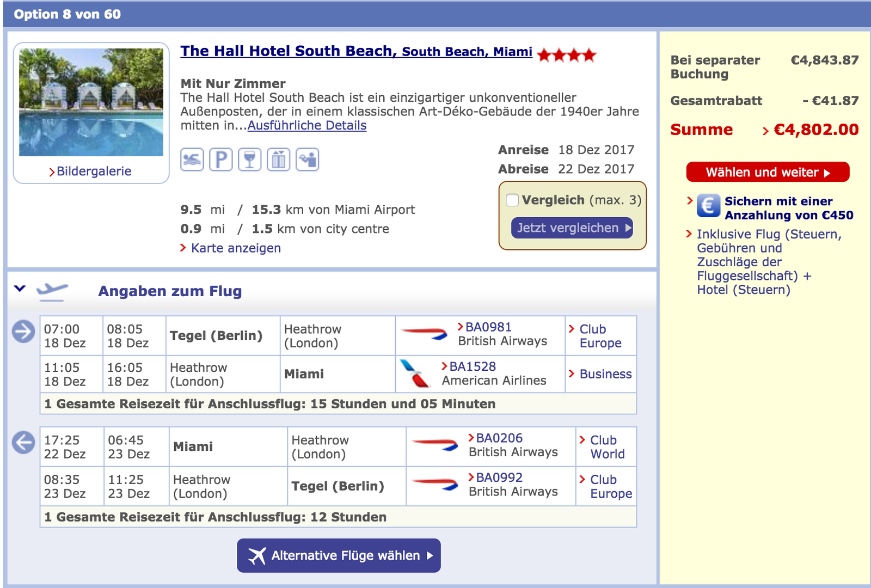Click the room service amenity icon
The width and height of the screenshot is (871, 588).
(x=308, y=160)
